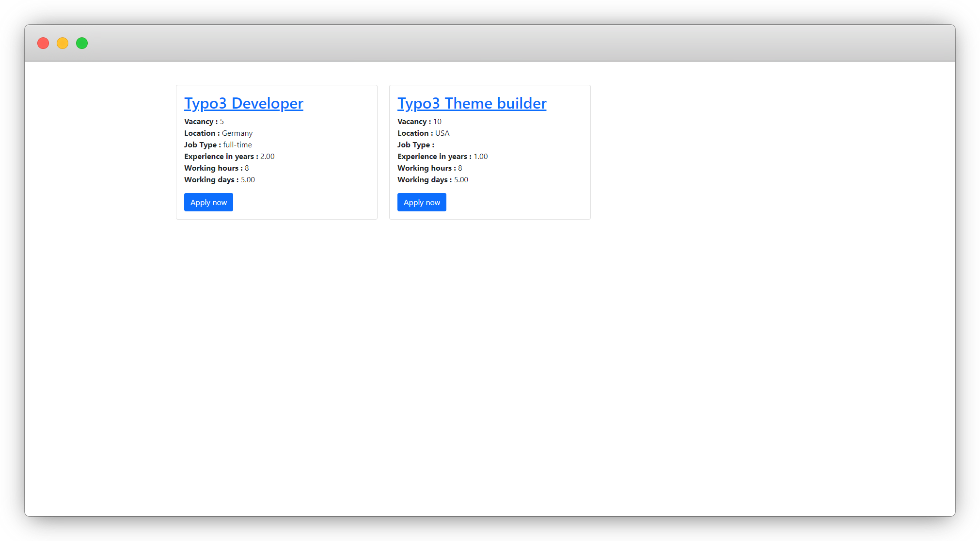The width and height of the screenshot is (980, 541).
Task: Click Working hours line in Developer card
Action: [x=216, y=168]
